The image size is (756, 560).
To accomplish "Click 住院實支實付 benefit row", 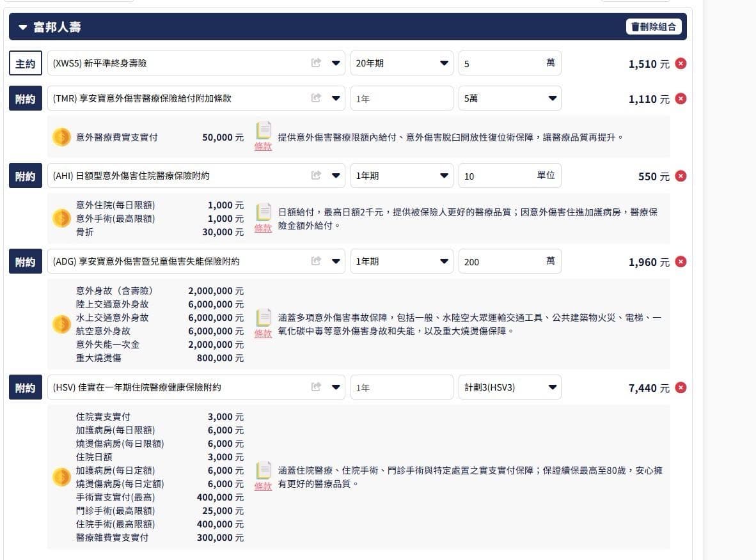I will 160,416.
